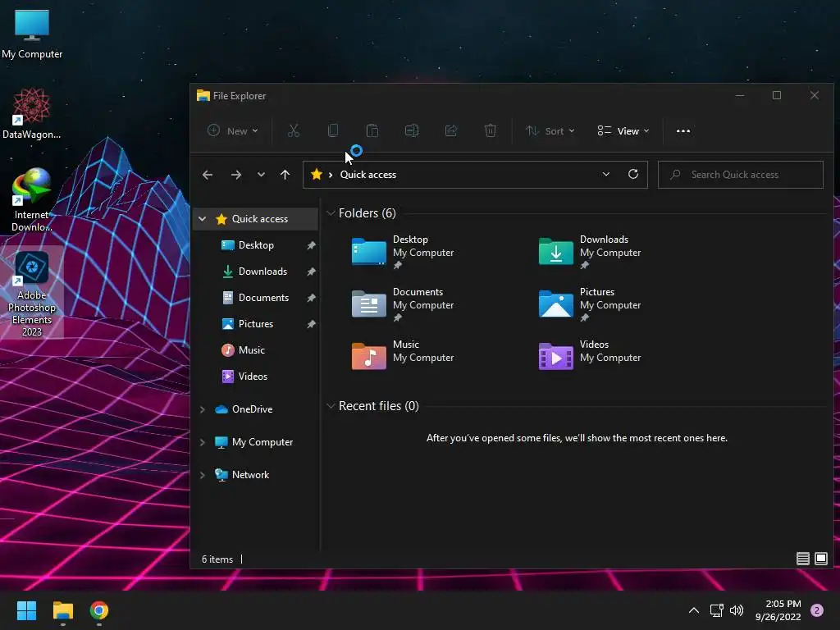Open the Pictures folder tile in Folders
840x630 pixels.
pyautogui.click(x=589, y=304)
